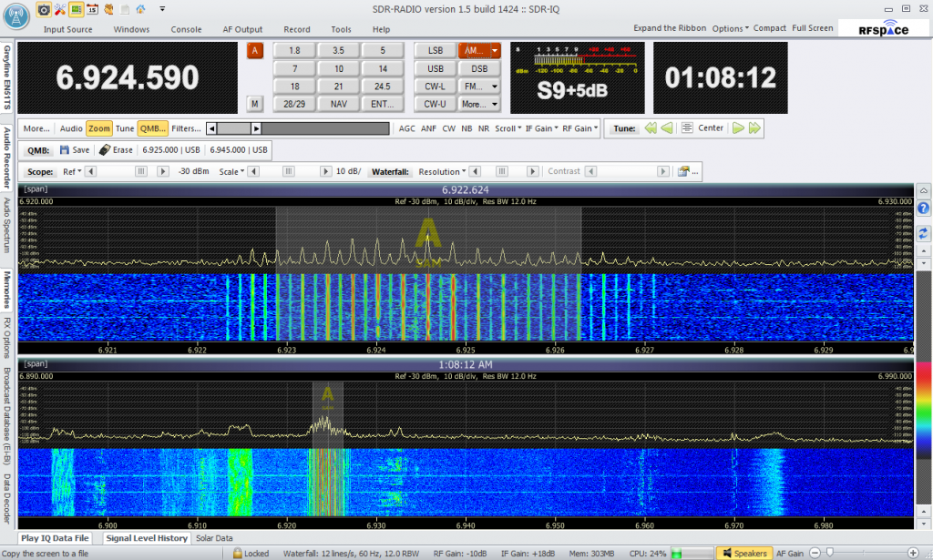This screenshot has height=560, width=933.
Task: Open the AF Output ribbon tab
Action: coord(242,29)
